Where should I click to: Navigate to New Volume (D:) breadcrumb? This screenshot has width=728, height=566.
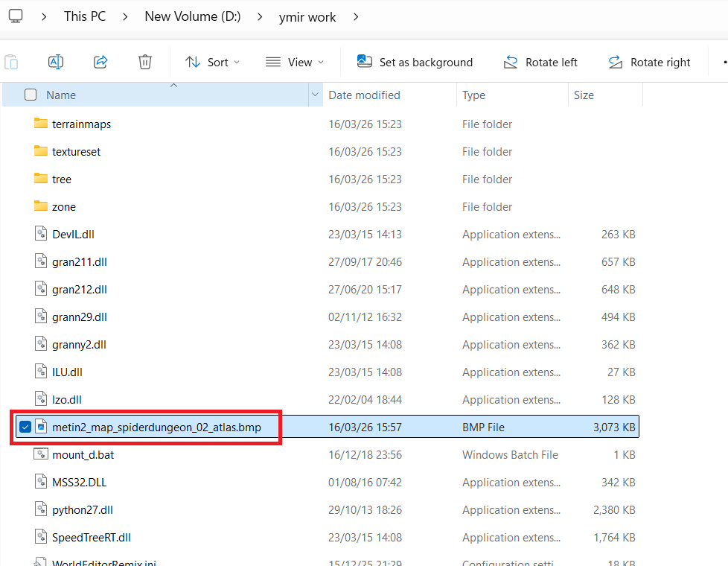192,16
